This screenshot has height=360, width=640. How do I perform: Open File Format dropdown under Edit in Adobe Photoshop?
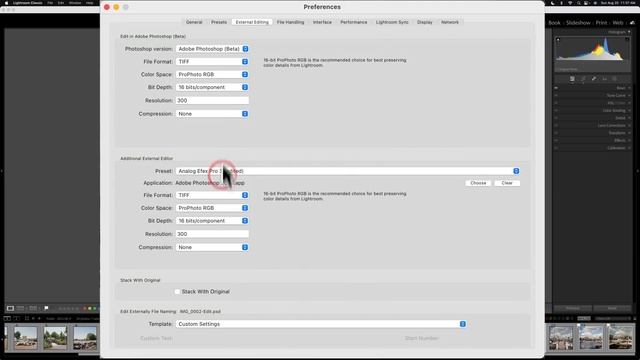[x=212, y=62]
